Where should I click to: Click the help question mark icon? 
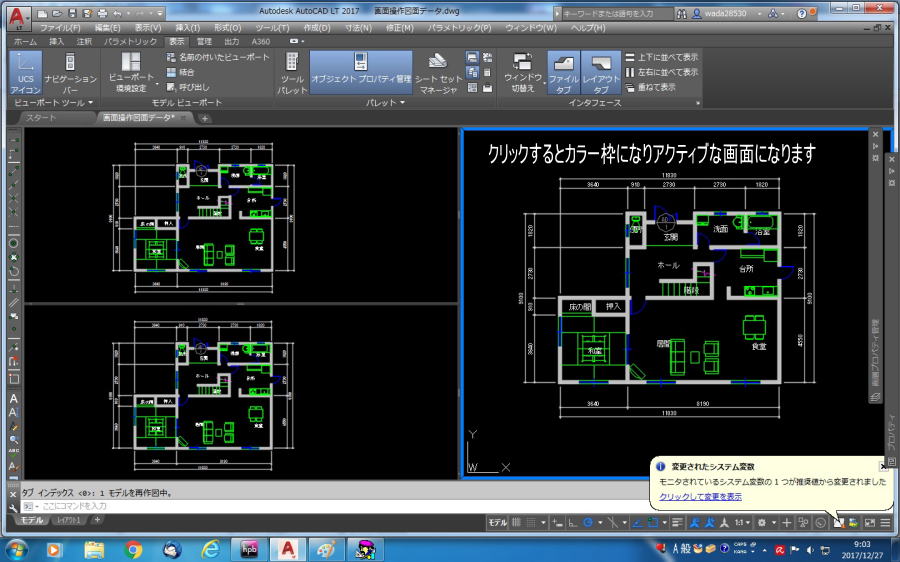(x=802, y=14)
